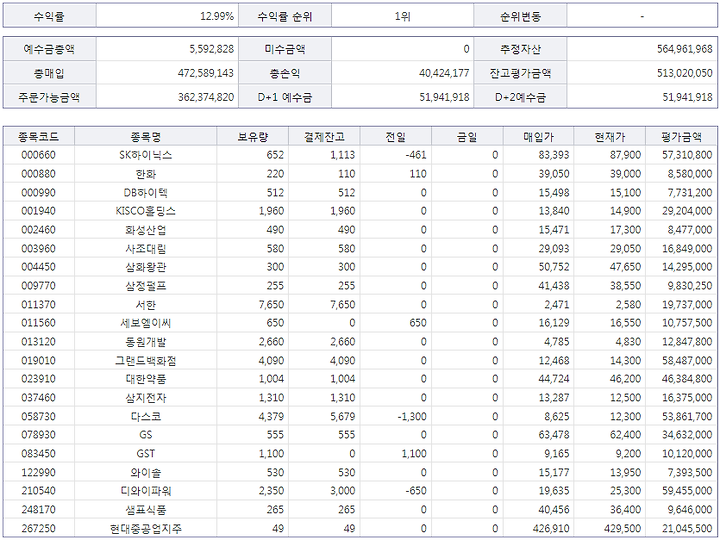720x540 pixels.
Task: Select the DB하이텍 row name
Action: pyautogui.click(x=146, y=192)
